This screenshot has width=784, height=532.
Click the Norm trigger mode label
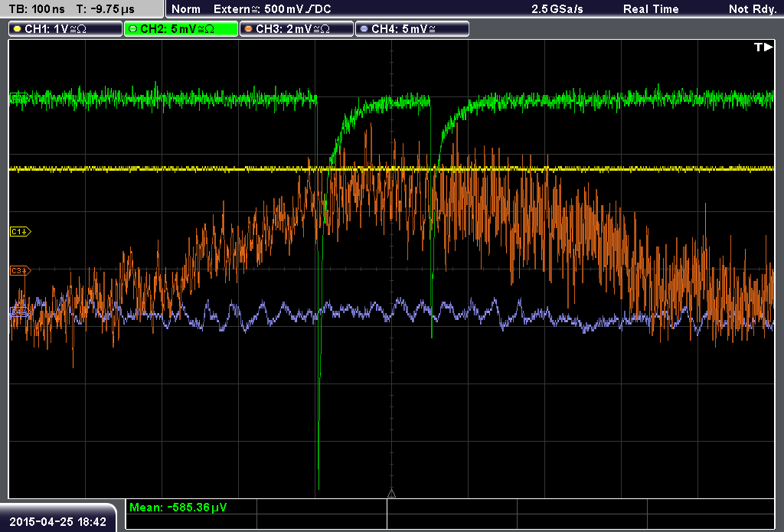click(185, 9)
